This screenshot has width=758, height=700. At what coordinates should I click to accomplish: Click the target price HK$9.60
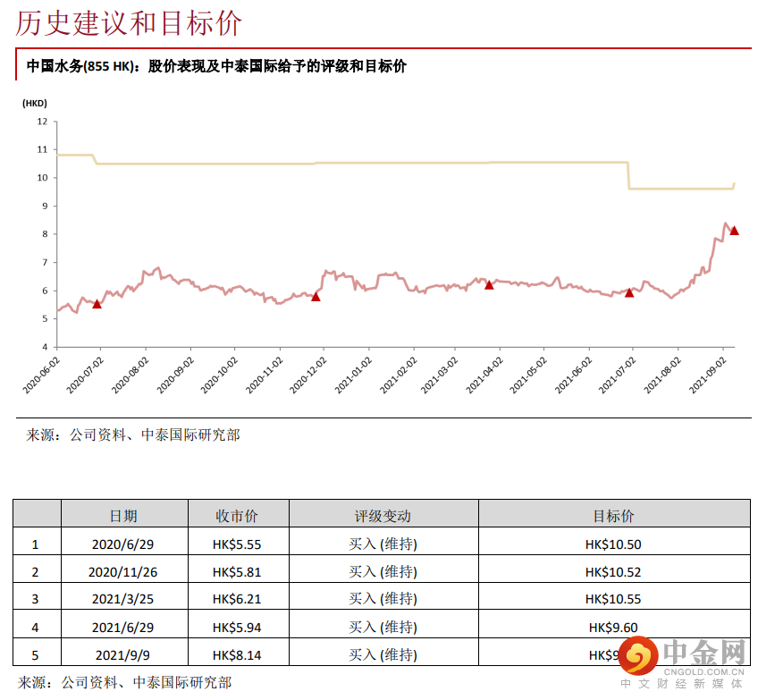coord(613,628)
